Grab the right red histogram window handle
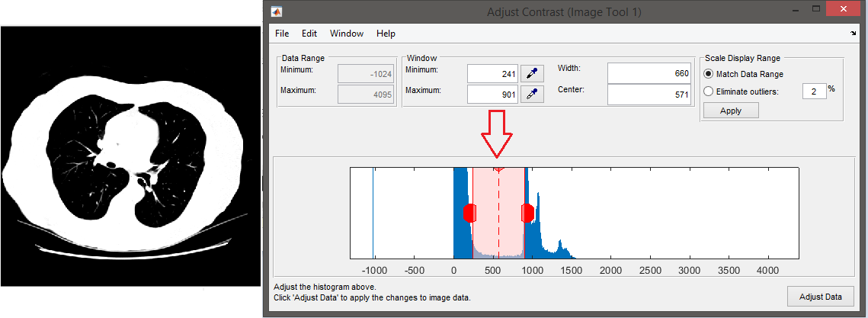The height and width of the screenshot is (318, 868). click(x=527, y=213)
